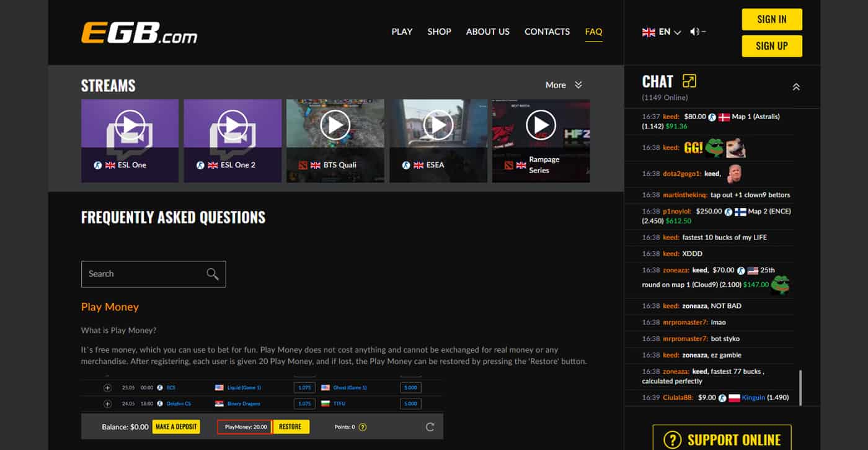Select the FAQ menu item
Image resolution: width=868 pixels, height=450 pixels.
pos(593,32)
